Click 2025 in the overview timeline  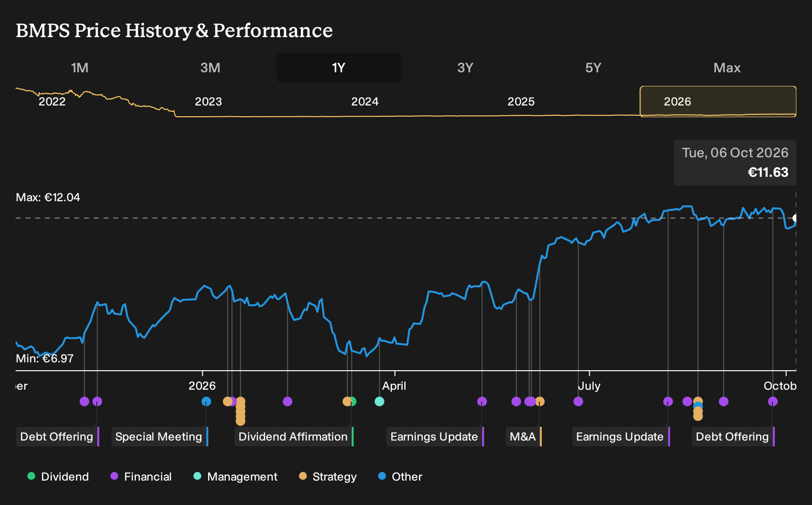[x=521, y=102]
